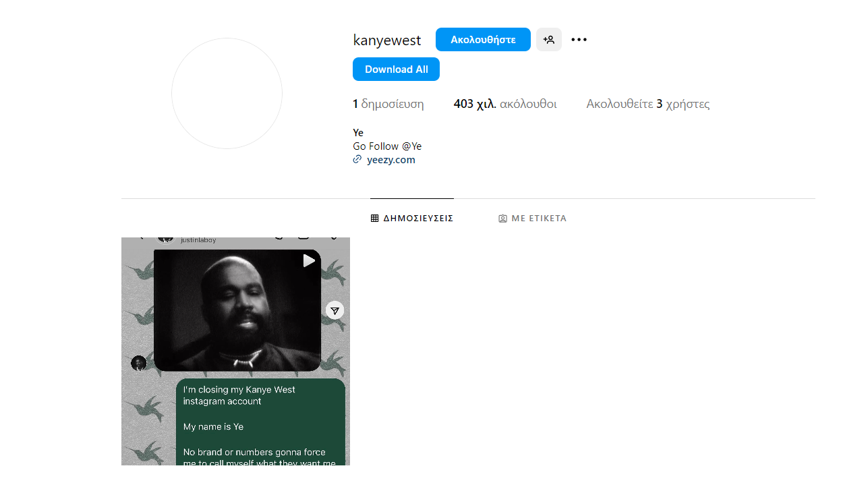Click the play icon on the post
868x489 pixels.
pyautogui.click(x=309, y=261)
